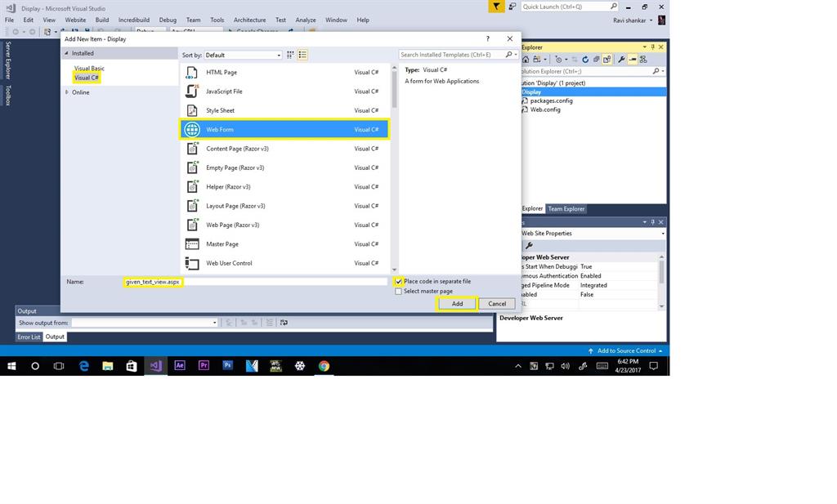Select the HTML Page template
This screenshot has width=837, height=504.
click(x=284, y=72)
